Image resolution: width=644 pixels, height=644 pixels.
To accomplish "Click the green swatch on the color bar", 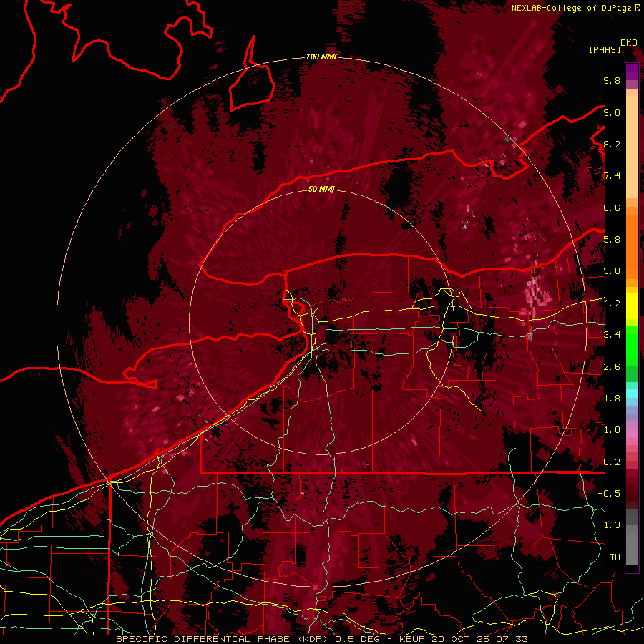I will [x=632, y=345].
